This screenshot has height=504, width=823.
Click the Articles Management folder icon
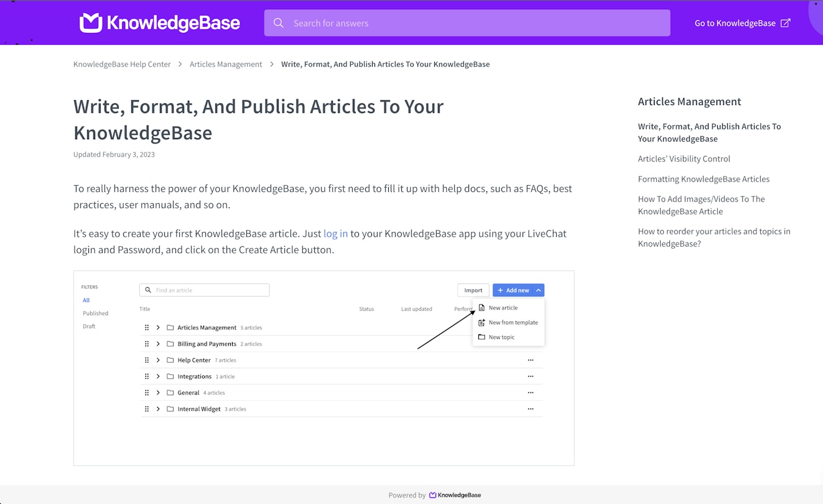pyautogui.click(x=170, y=328)
